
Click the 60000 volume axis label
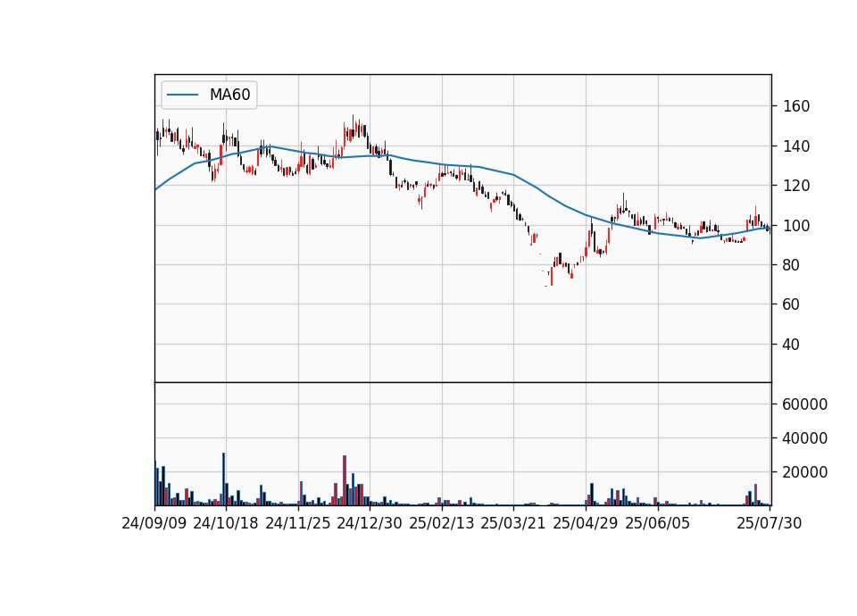[805, 404]
